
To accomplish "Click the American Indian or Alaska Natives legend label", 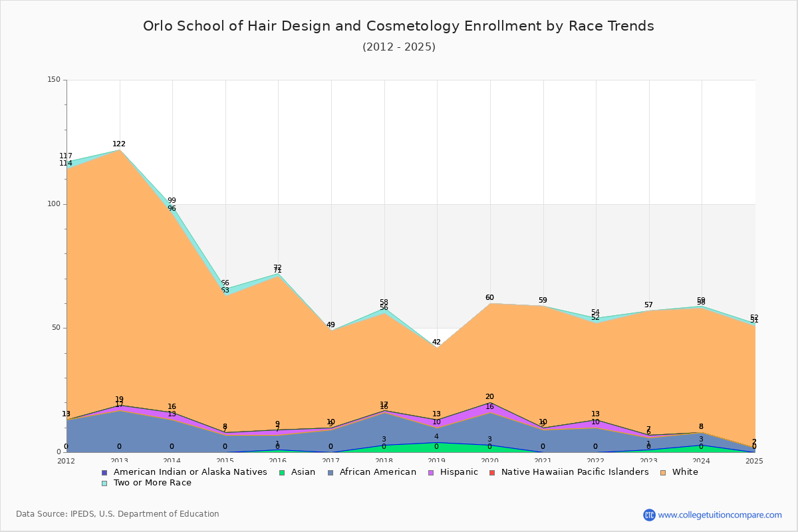I will point(190,472).
